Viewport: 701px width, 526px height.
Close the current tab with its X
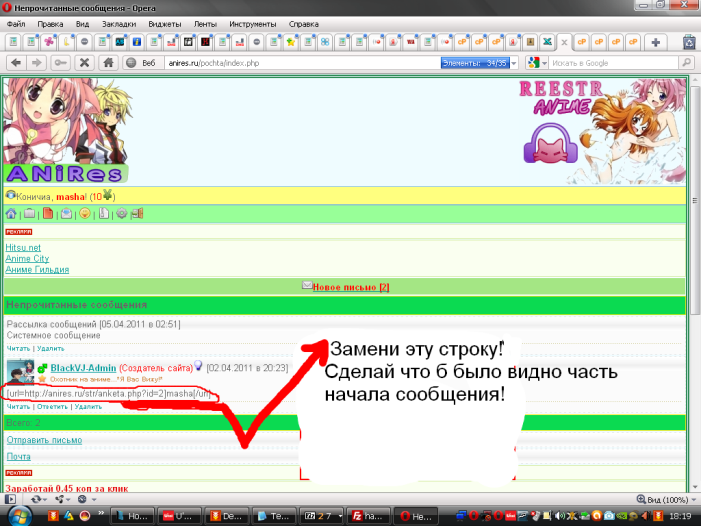coord(564,42)
